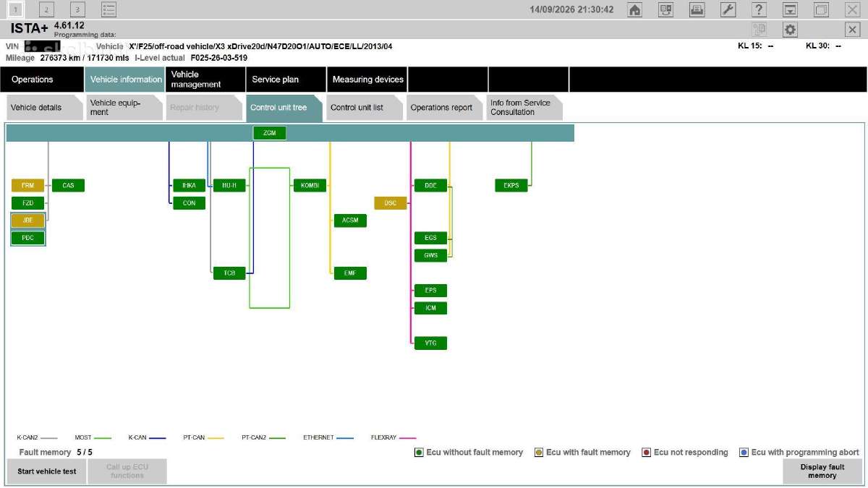Select the TCB telematics control unit

tap(229, 273)
